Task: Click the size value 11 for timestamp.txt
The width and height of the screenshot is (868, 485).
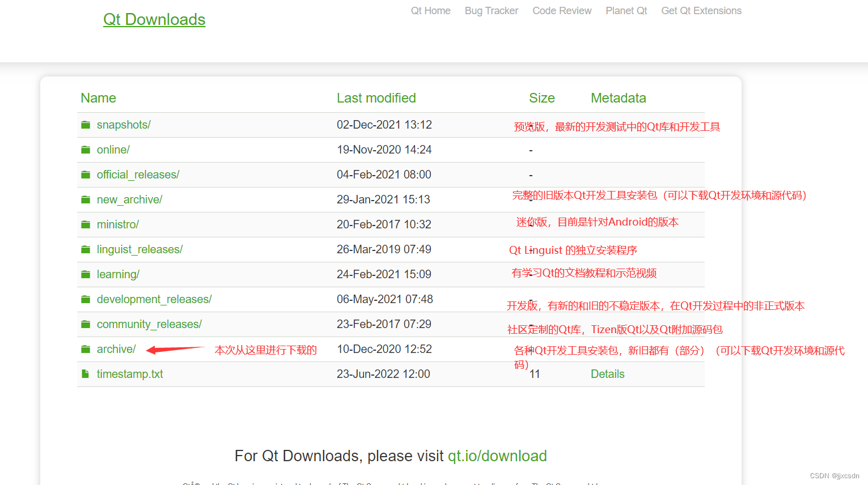Action: coord(535,374)
